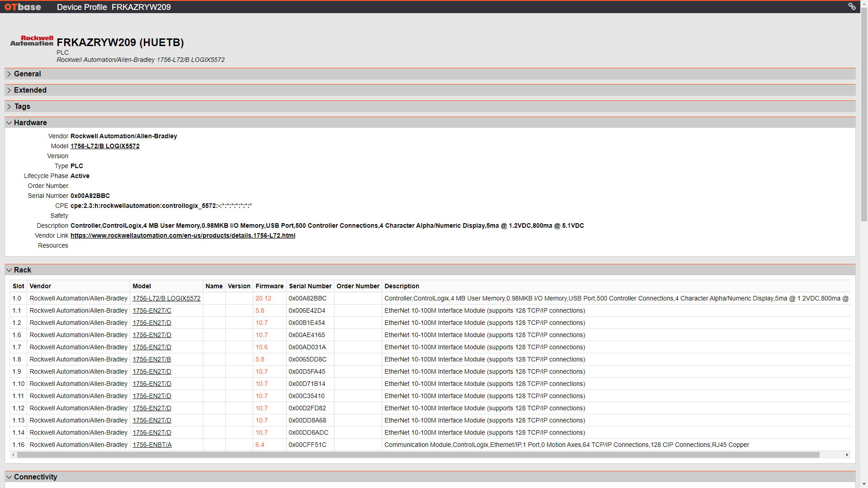Viewport: 868px width, 488px height.
Task: Select serial number 0x00AD031A
Action: click(x=307, y=347)
